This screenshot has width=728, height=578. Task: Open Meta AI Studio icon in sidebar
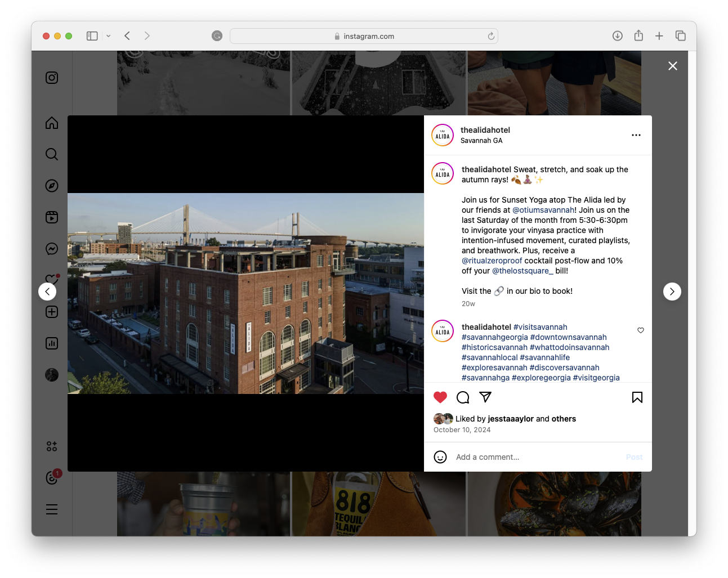pos(52,446)
